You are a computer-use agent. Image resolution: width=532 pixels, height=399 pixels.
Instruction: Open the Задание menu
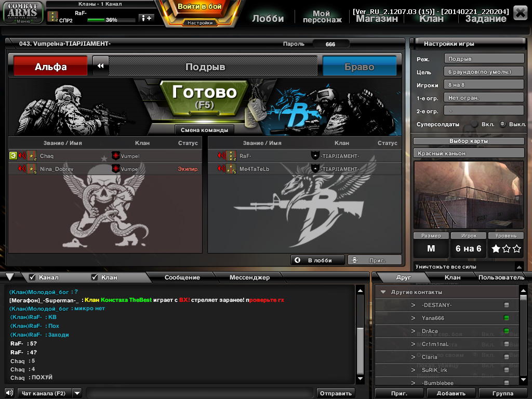486,19
